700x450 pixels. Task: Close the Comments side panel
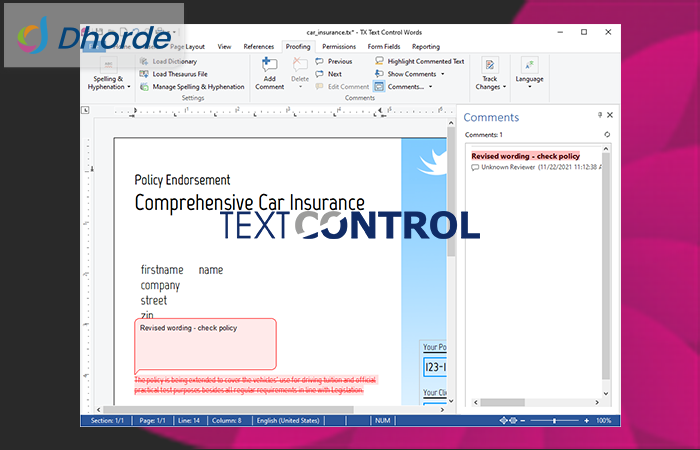(x=610, y=116)
